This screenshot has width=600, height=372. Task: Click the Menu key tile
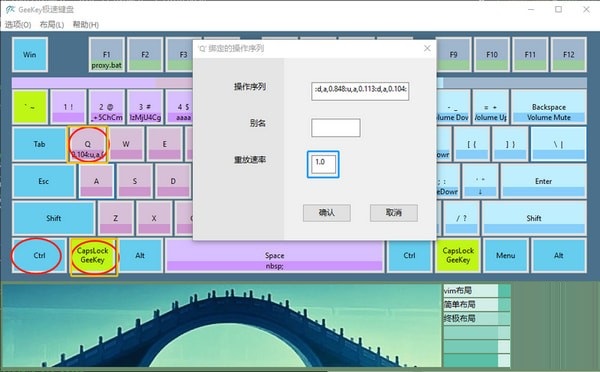point(505,256)
